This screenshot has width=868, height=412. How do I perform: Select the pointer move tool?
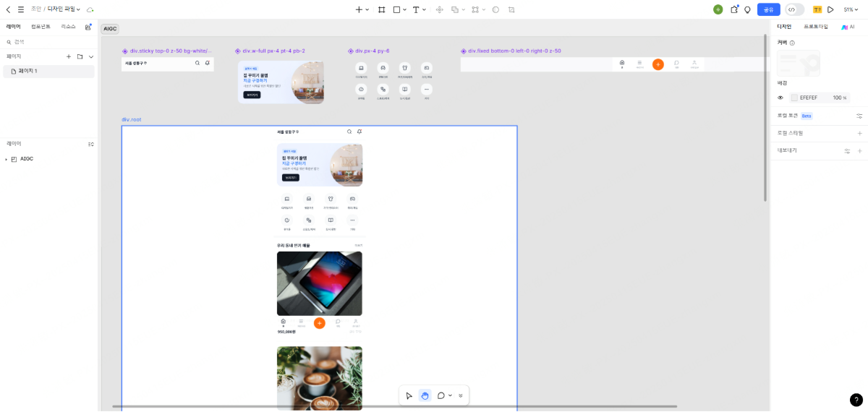click(409, 395)
